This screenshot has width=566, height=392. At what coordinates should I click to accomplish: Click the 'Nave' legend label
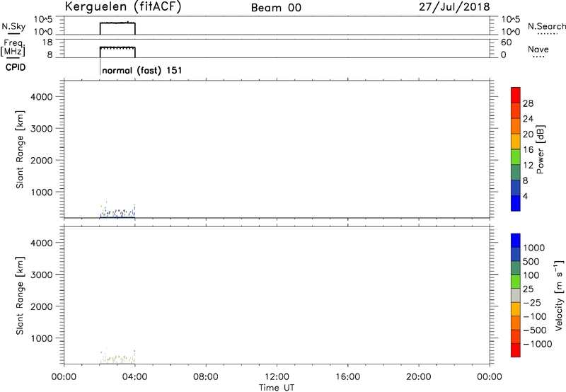click(x=538, y=49)
